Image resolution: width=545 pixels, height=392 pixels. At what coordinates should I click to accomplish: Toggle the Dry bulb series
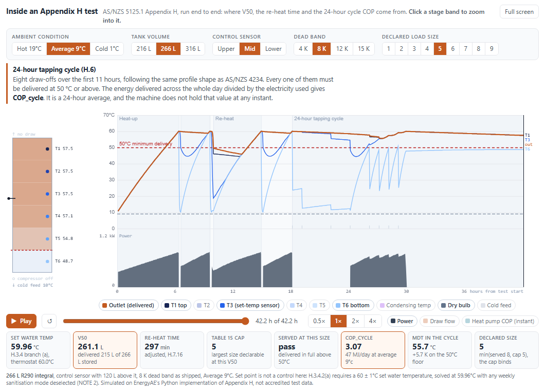[456, 306]
